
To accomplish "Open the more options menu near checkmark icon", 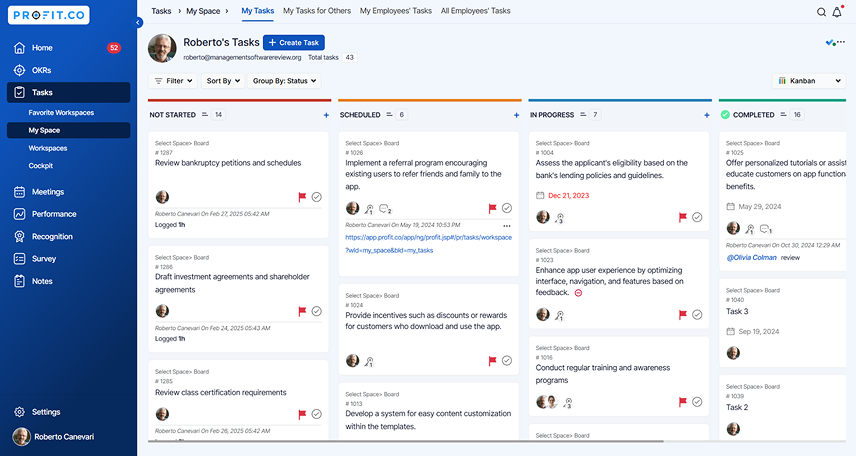I will tap(841, 42).
